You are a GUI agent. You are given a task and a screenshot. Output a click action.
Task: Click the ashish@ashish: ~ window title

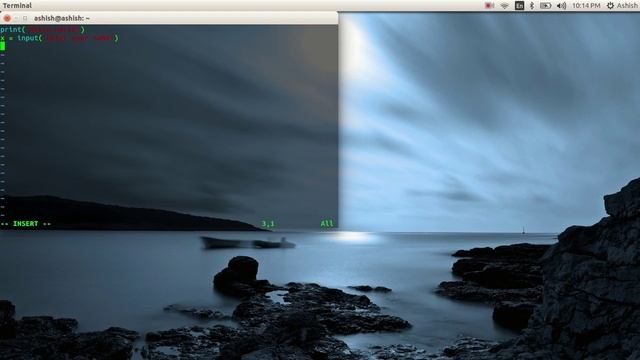(62, 18)
